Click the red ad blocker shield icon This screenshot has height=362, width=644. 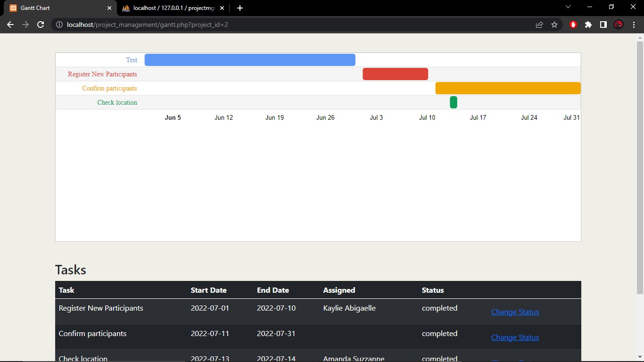point(573,25)
